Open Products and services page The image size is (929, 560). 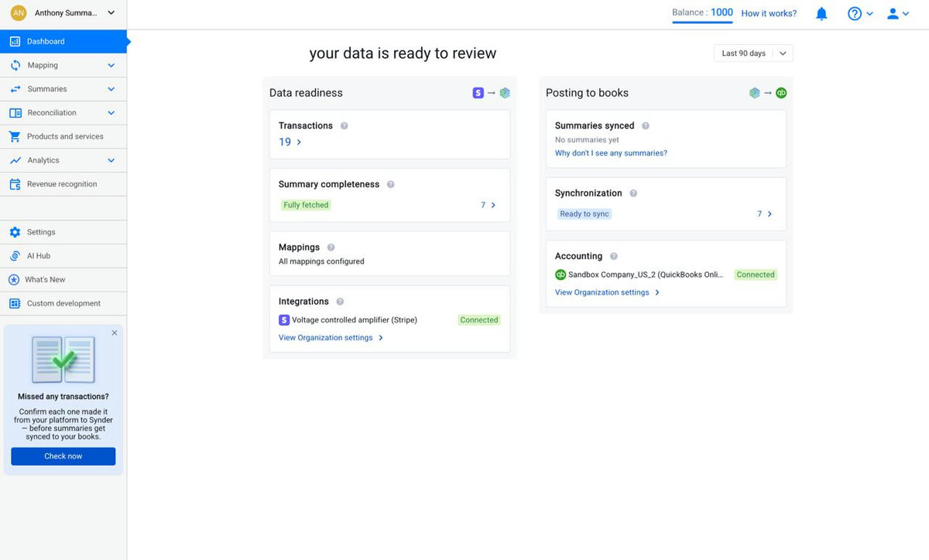click(x=63, y=137)
